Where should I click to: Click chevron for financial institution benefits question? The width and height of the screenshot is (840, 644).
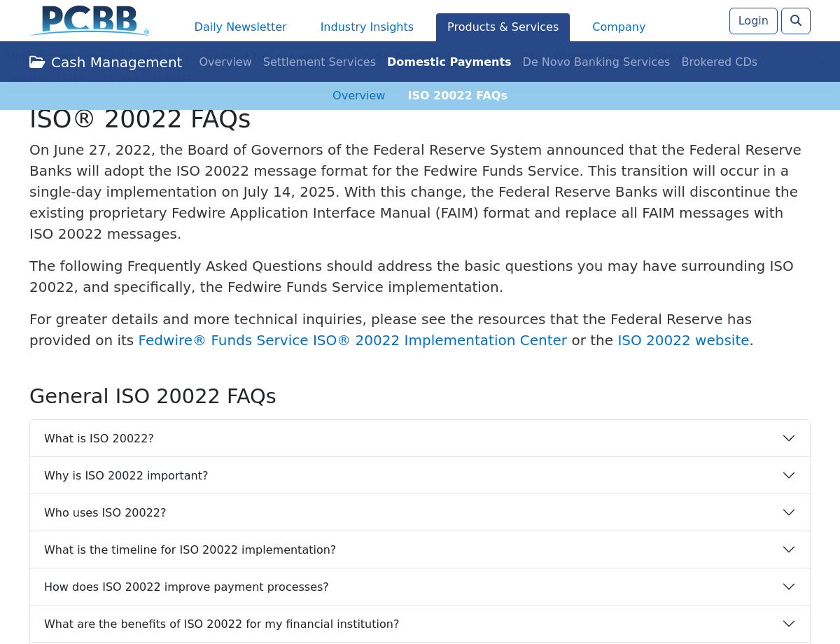click(x=788, y=624)
